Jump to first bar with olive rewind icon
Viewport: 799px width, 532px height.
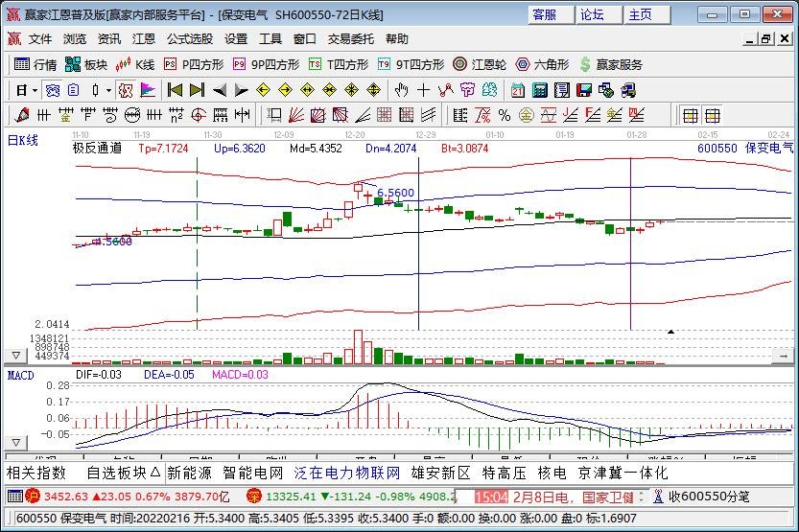click(x=175, y=90)
